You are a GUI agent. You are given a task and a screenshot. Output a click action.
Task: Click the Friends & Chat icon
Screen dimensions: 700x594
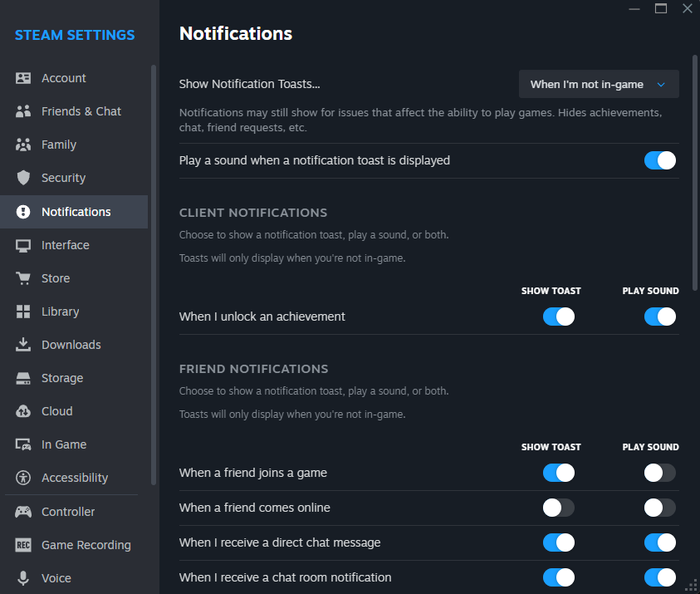(22, 110)
